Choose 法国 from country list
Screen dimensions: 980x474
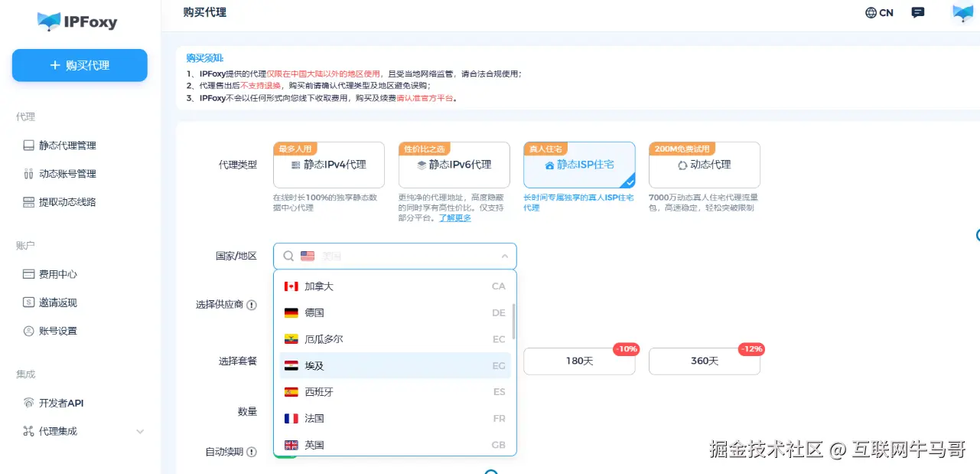(395, 419)
